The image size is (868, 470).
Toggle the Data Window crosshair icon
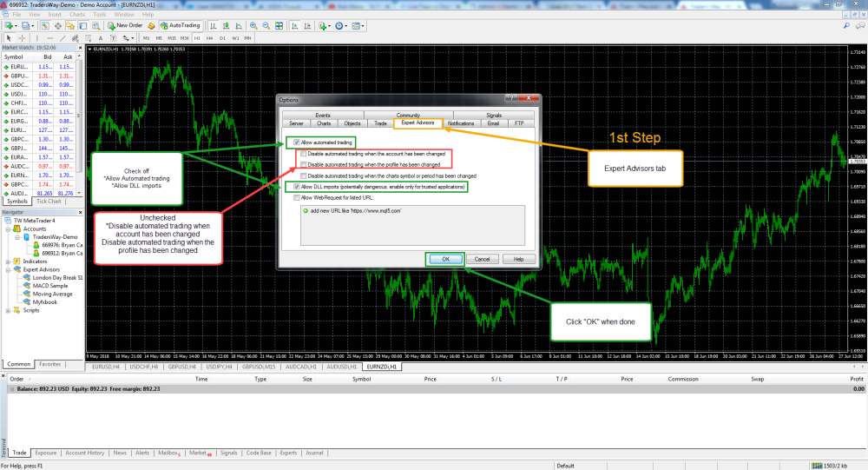tap(57, 25)
